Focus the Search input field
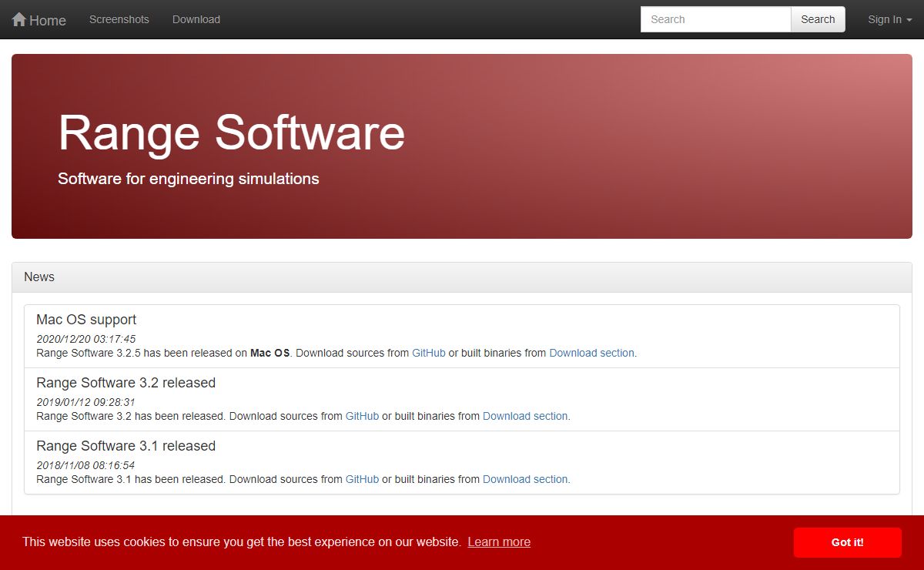Screen dimensions: 924x570 click(716, 19)
